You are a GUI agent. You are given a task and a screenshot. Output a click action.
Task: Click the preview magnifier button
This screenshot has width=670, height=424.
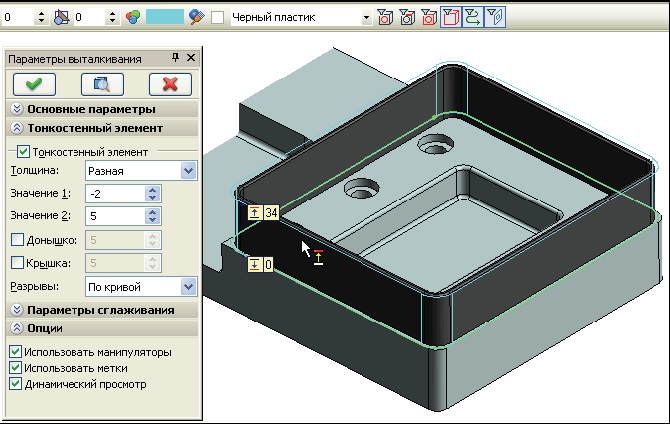tap(102, 84)
